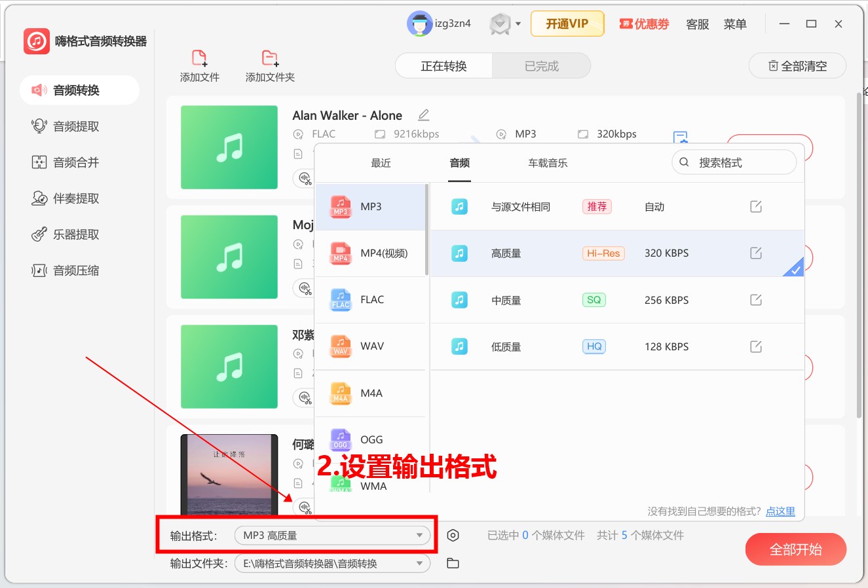Edit the 与源文件相同 preset
The image size is (868, 588).
pyautogui.click(x=756, y=207)
